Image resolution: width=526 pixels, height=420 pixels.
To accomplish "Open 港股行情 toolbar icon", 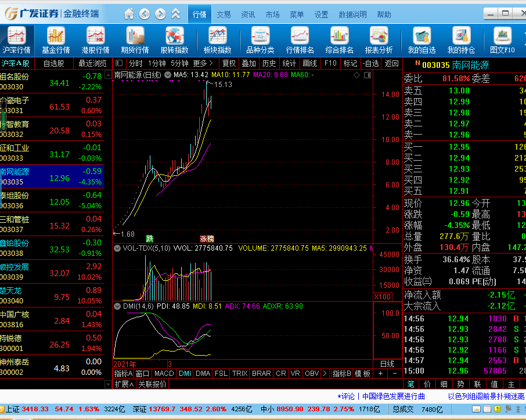I will (95, 41).
